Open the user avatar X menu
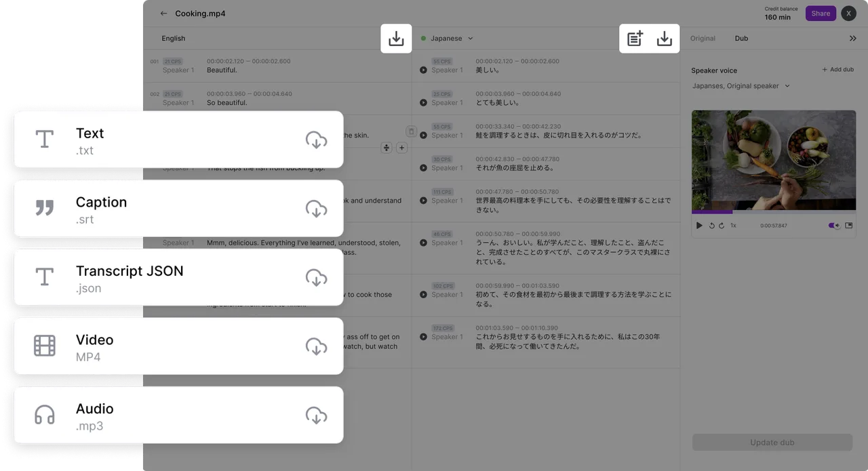Image resolution: width=868 pixels, height=471 pixels. [x=848, y=14]
